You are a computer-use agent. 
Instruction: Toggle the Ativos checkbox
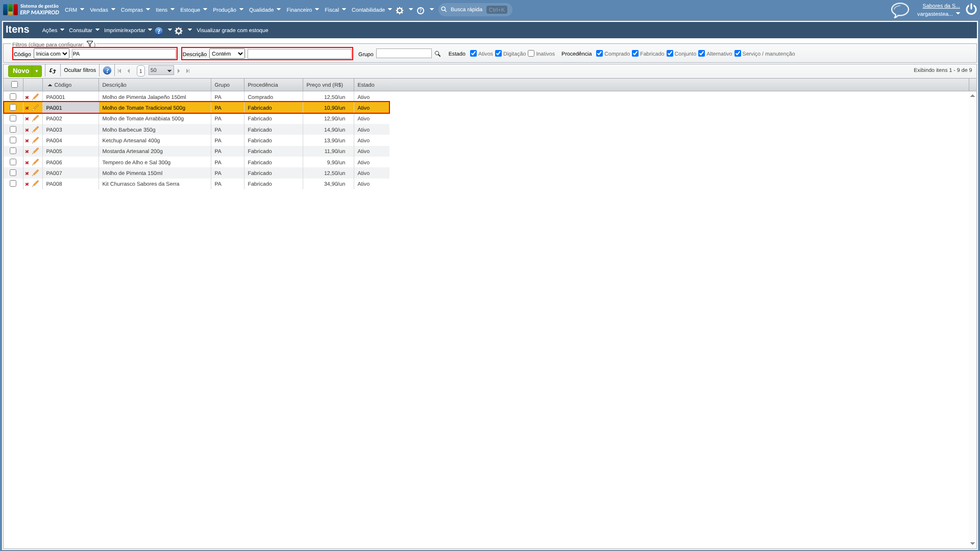coord(473,54)
